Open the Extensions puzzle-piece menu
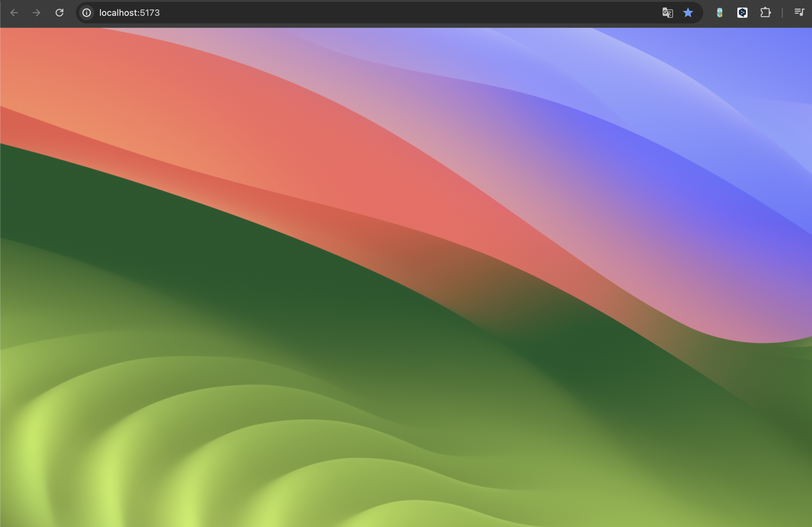 (x=765, y=13)
